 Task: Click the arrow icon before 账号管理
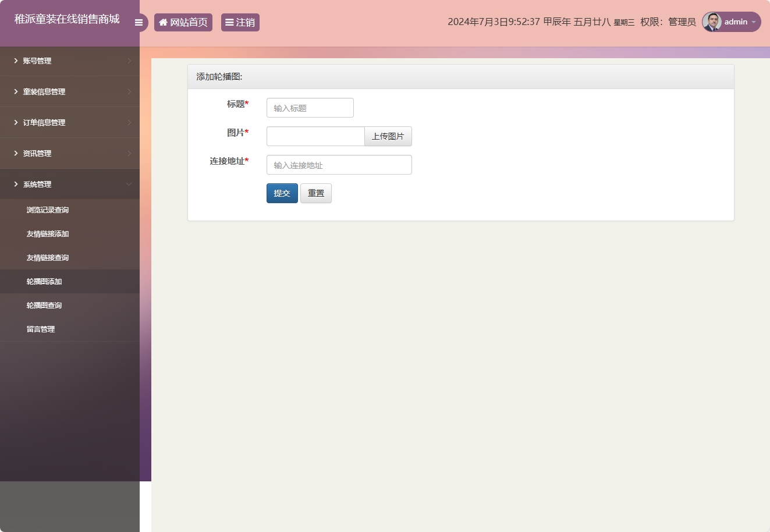pos(15,61)
